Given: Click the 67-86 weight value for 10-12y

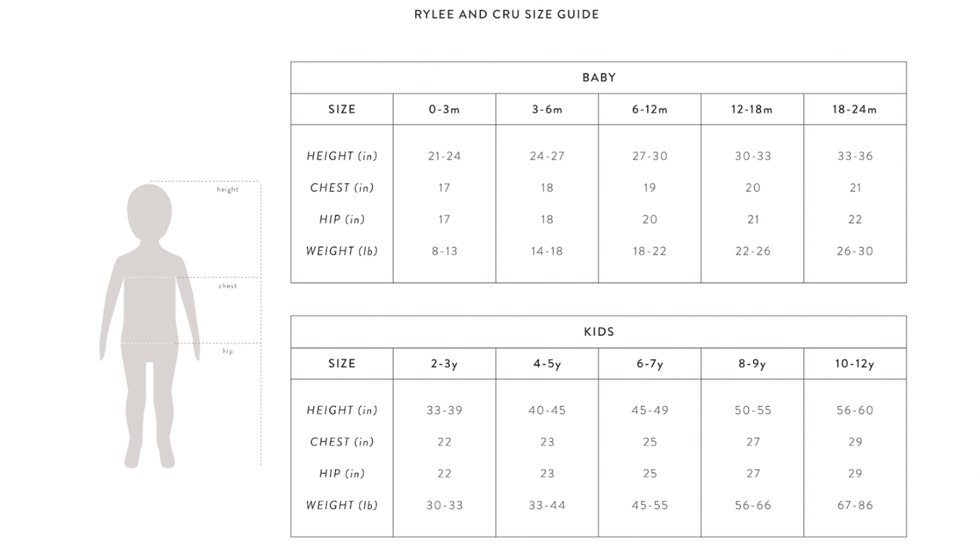Looking at the screenshot, I should click(854, 505).
